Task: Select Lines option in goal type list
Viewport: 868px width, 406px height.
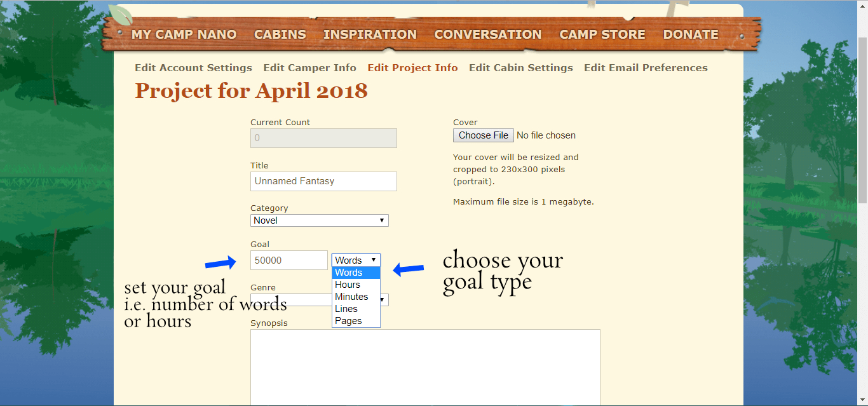Action: point(356,309)
